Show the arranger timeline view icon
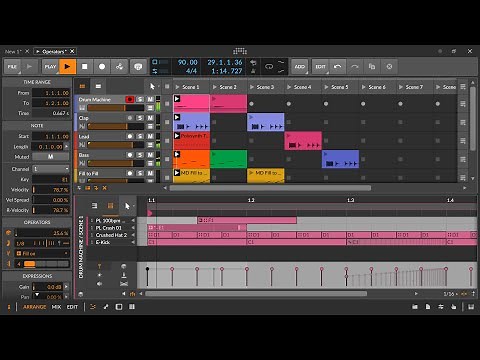 pos(98,86)
